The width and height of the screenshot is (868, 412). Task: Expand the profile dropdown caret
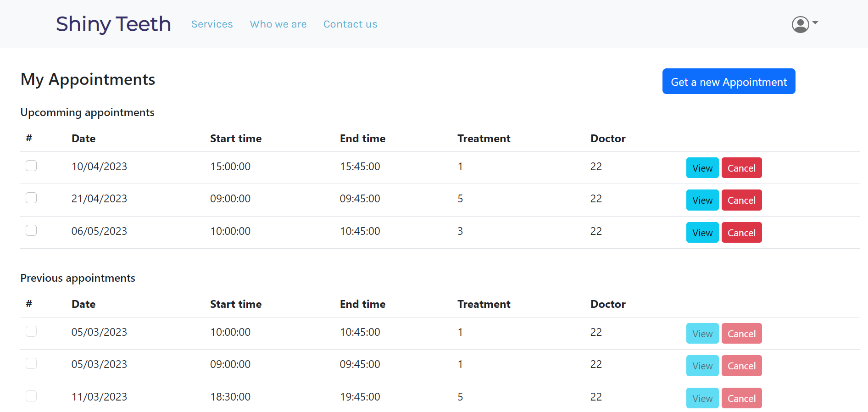(815, 22)
